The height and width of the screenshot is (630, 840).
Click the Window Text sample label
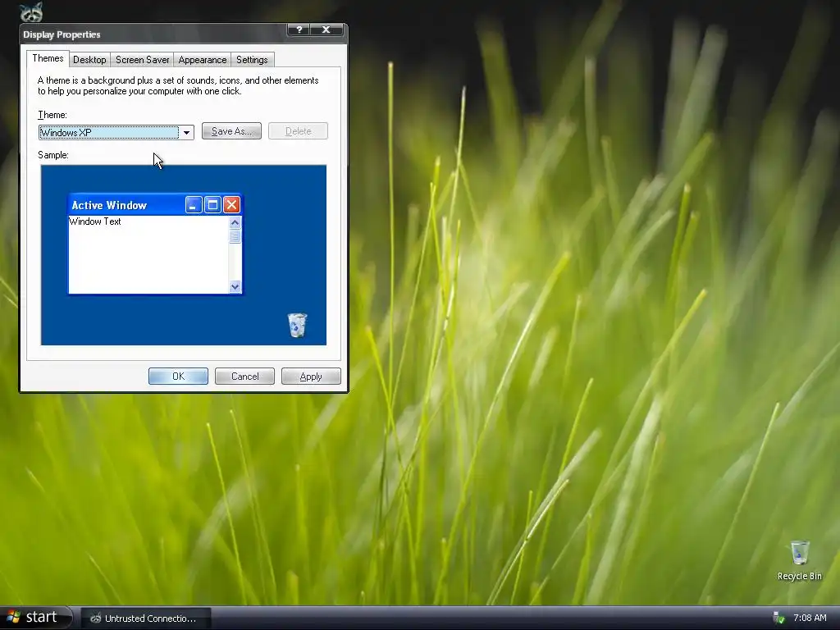[x=95, y=221]
